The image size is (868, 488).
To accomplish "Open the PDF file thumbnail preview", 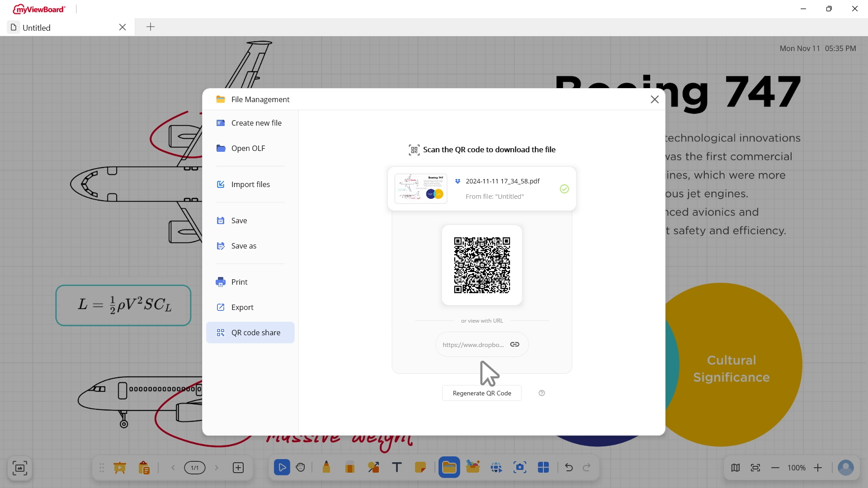I will (x=421, y=188).
